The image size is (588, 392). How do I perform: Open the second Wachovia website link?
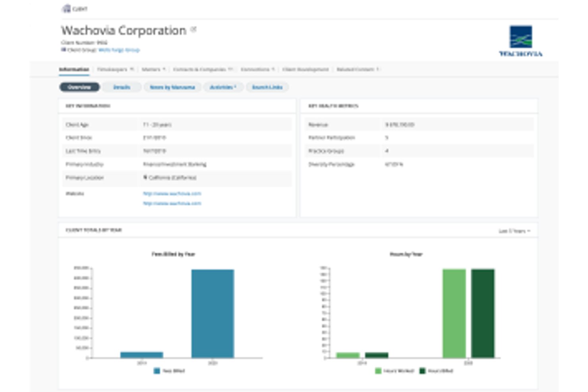click(172, 203)
